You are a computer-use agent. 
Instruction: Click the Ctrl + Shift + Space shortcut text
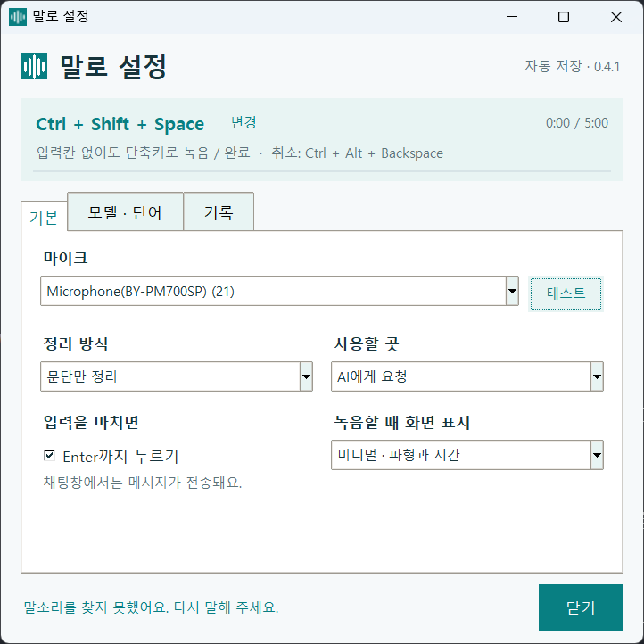click(x=120, y=124)
